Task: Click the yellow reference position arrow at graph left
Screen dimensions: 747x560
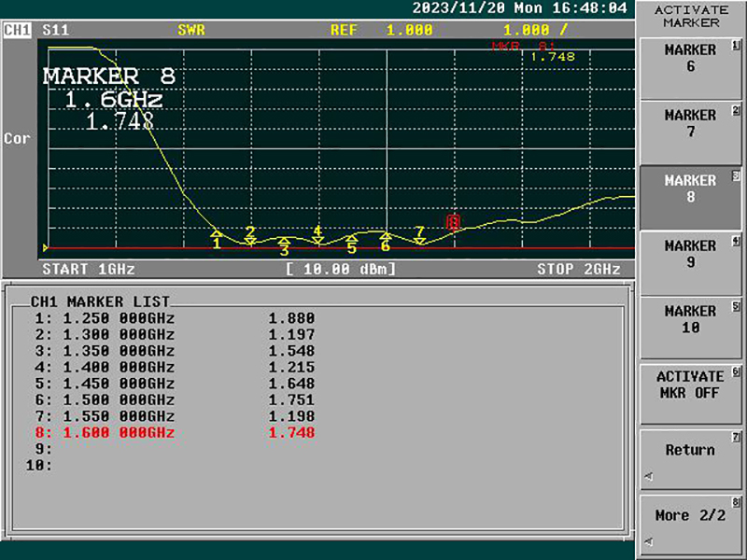Action: pos(46,247)
